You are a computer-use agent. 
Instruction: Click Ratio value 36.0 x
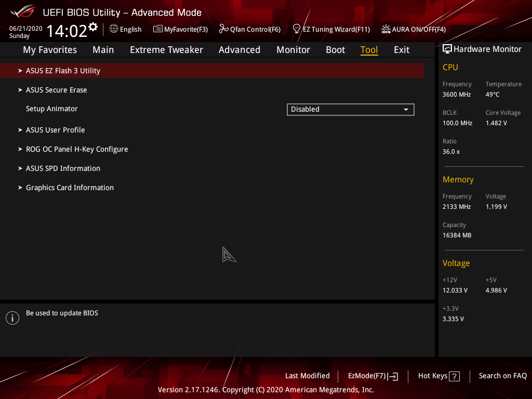451,152
